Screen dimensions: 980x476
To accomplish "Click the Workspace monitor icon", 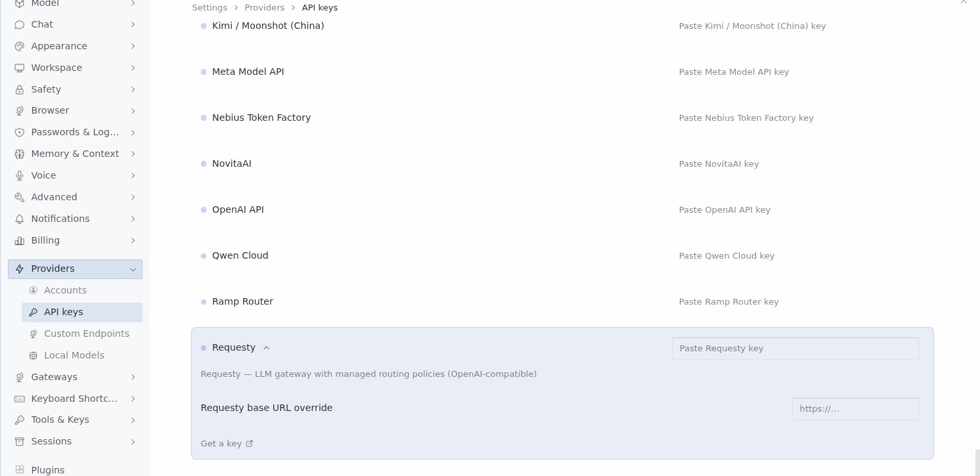I will [20, 68].
